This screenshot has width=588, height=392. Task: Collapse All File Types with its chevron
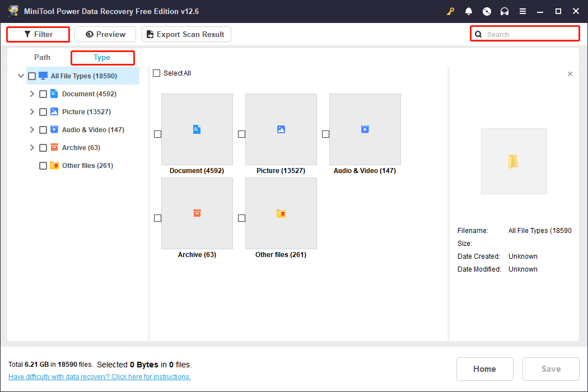21,76
